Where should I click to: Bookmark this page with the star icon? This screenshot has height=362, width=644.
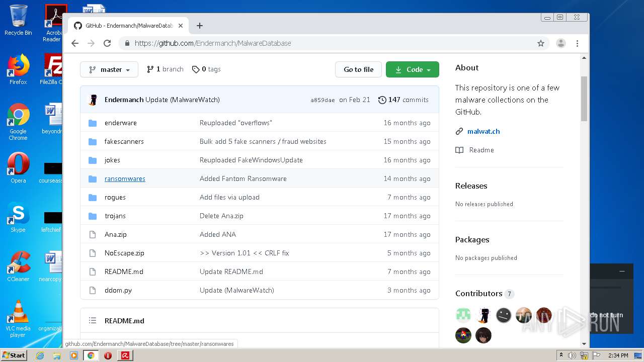pyautogui.click(x=541, y=43)
